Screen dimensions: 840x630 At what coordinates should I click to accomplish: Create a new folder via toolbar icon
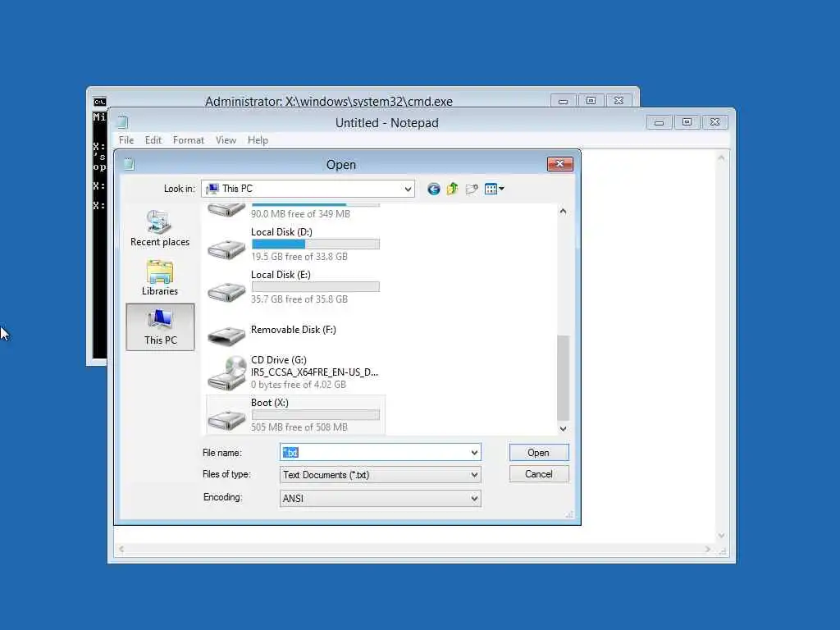472,189
